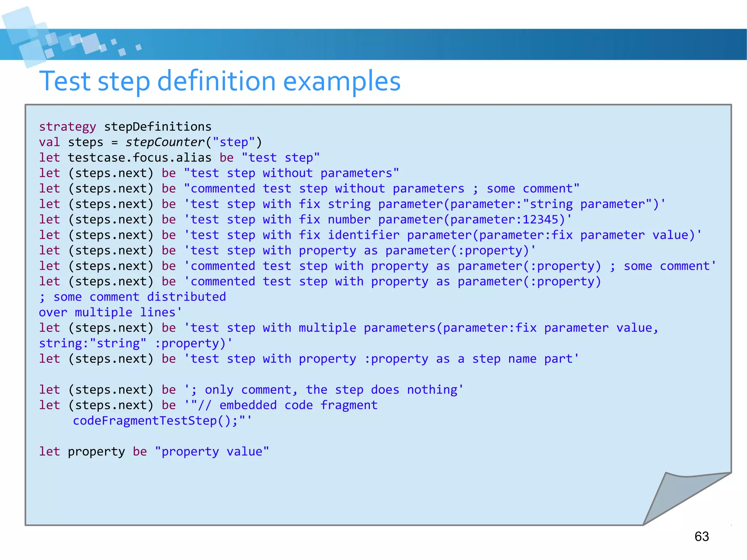Click the string 'test step with property as parameter(:property)'

click(x=360, y=251)
